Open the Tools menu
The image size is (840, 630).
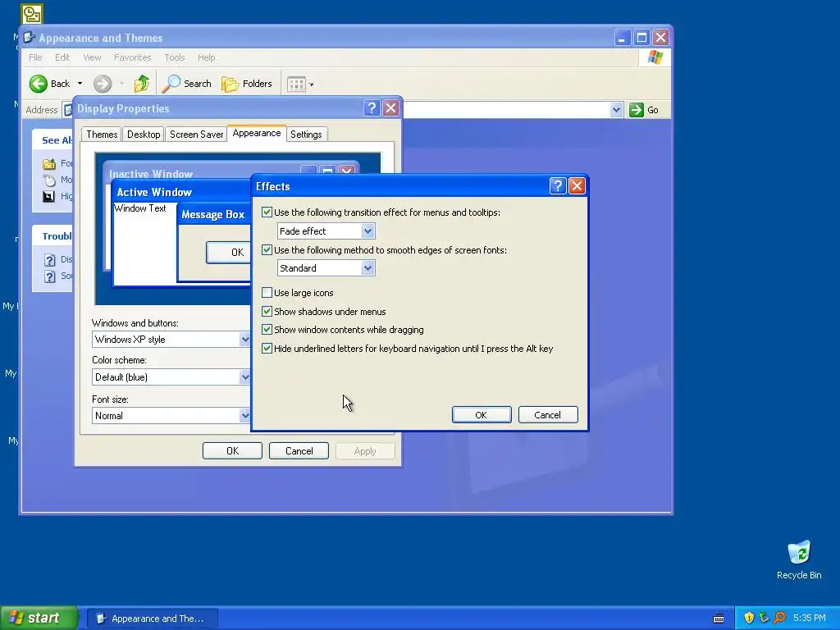pos(174,57)
